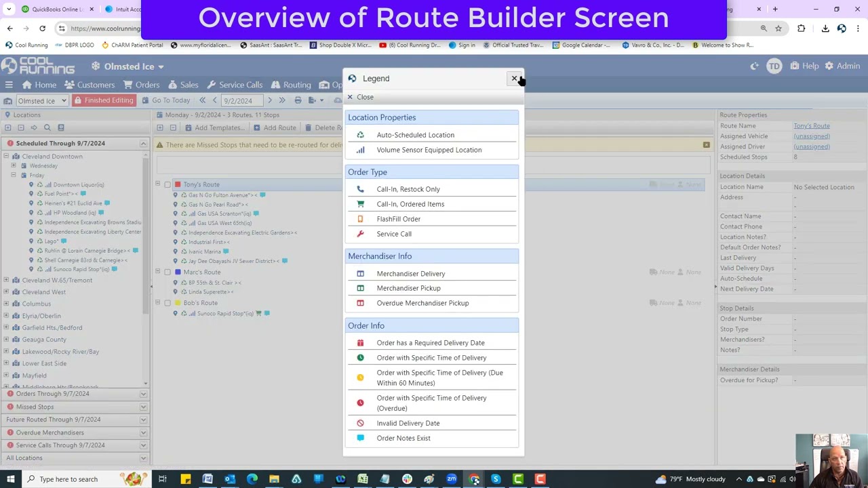Open the Customers menu
The width and height of the screenshot is (868, 488).
90,85
